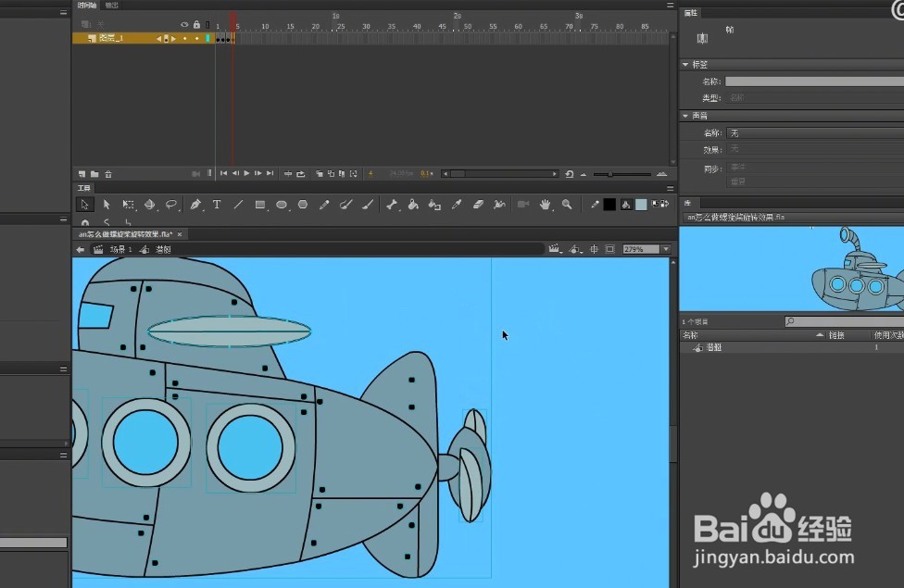This screenshot has height=588, width=904.
Task: Select the Paint Brush tool
Action: pyautogui.click(x=345, y=204)
